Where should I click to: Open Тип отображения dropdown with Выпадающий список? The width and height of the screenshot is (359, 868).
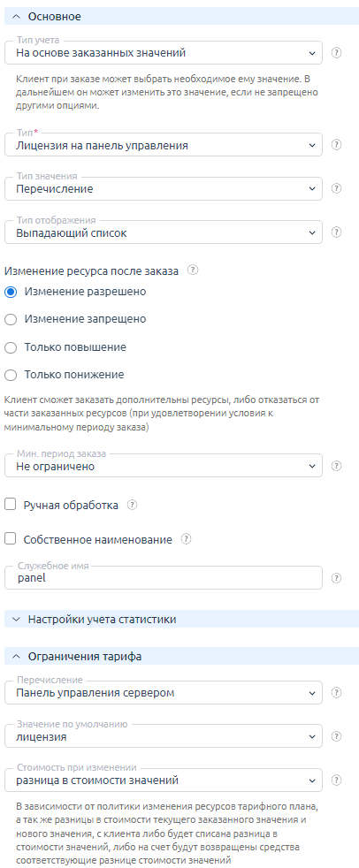point(164,232)
